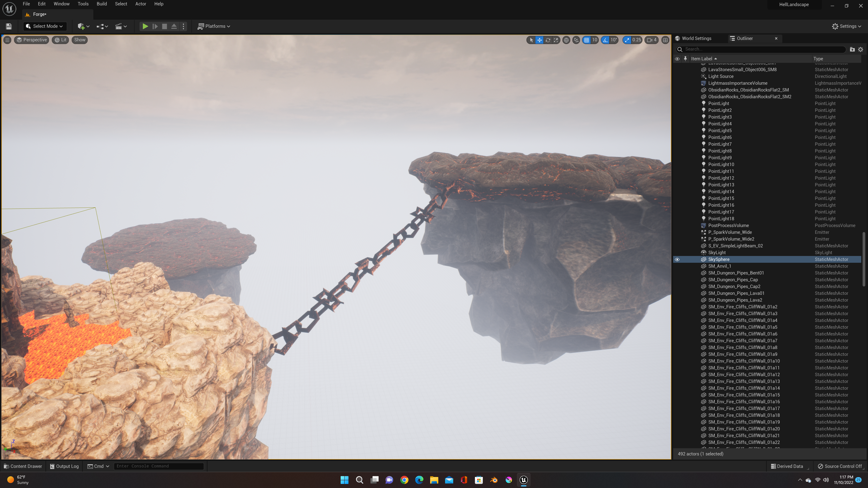Viewport: 868px width, 488px height.
Task: Toggle scale snapping
Action: (627, 40)
